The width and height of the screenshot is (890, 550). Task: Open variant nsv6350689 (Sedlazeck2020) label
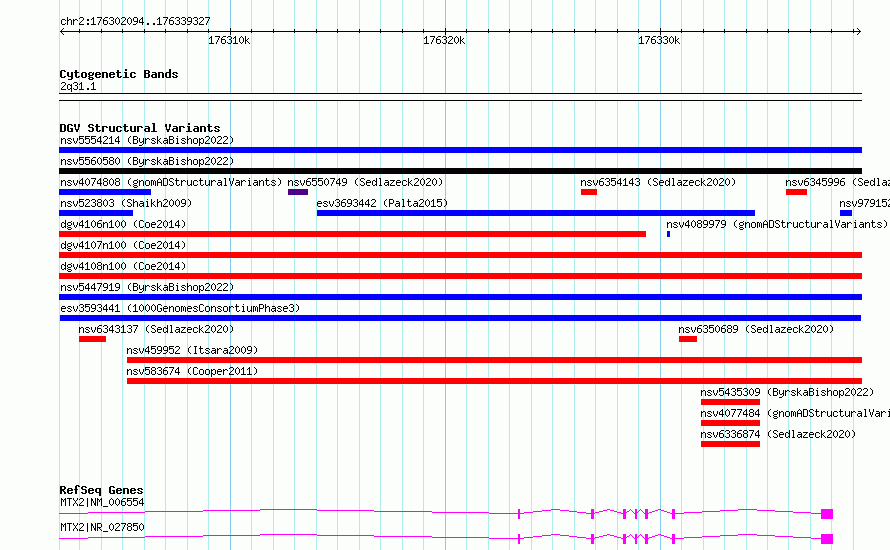pos(756,329)
